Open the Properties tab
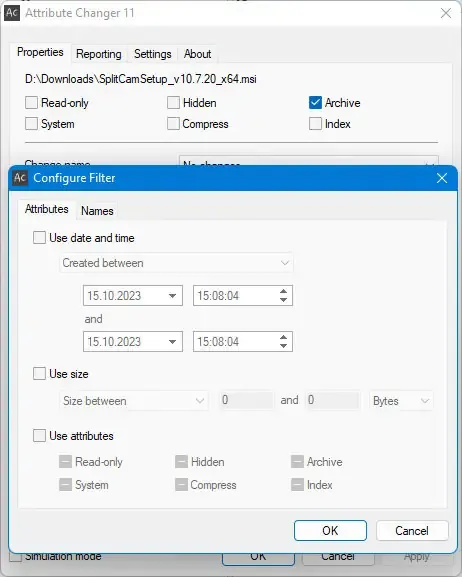 [x=40, y=52]
